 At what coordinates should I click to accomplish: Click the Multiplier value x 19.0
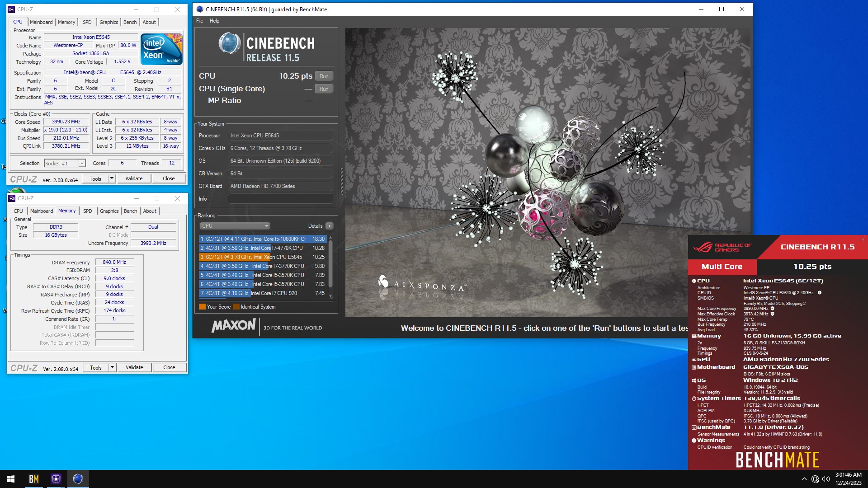click(66, 130)
